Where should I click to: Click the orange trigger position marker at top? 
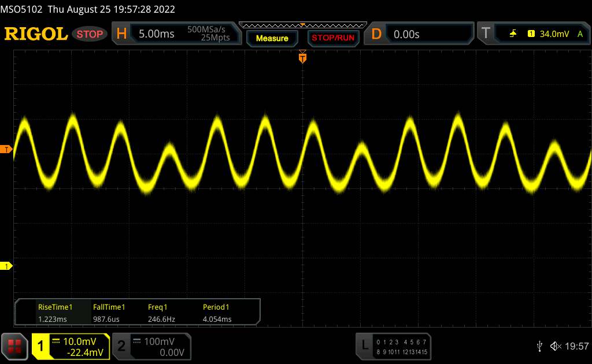coord(302,57)
